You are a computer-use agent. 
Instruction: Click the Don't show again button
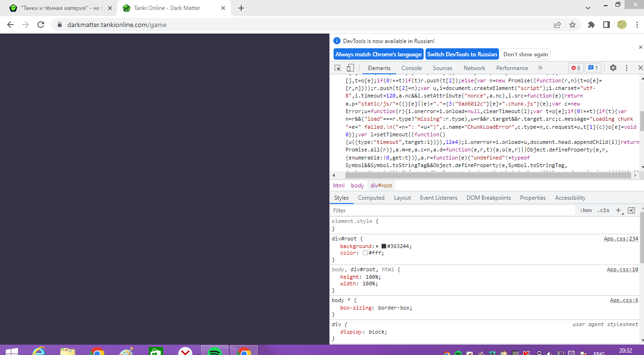pyautogui.click(x=526, y=54)
